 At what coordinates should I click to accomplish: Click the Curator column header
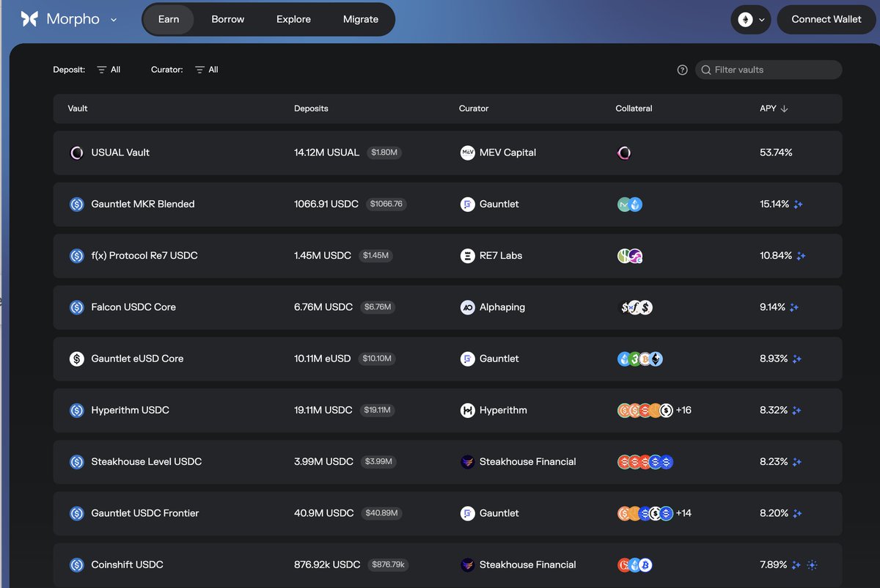(474, 109)
